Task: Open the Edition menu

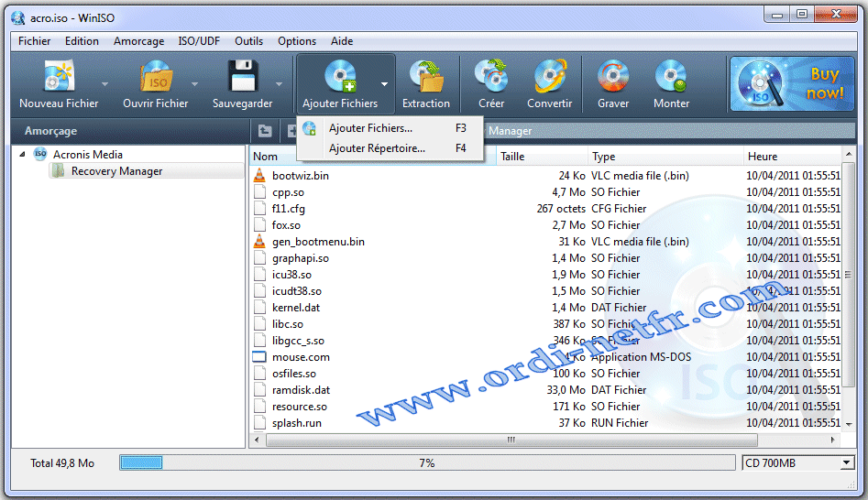Action: (x=82, y=41)
